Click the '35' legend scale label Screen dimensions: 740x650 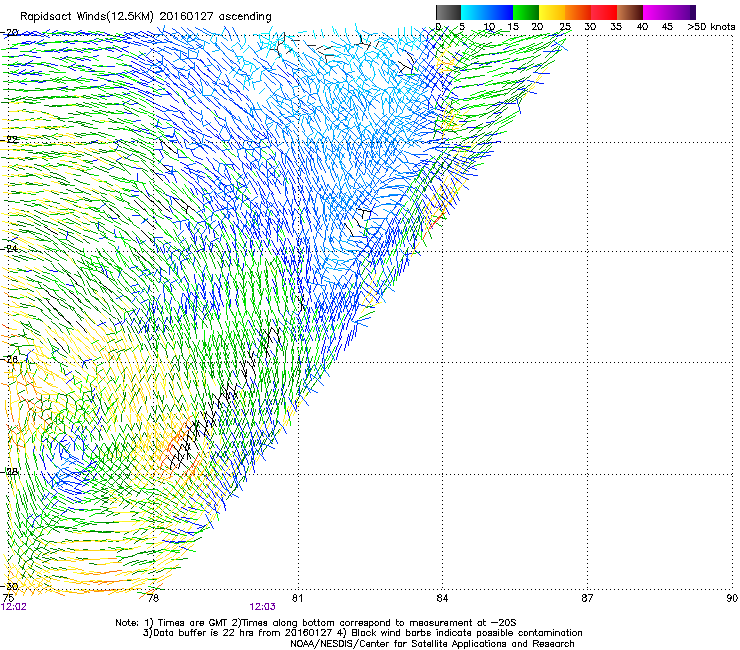tap(616, 27)
